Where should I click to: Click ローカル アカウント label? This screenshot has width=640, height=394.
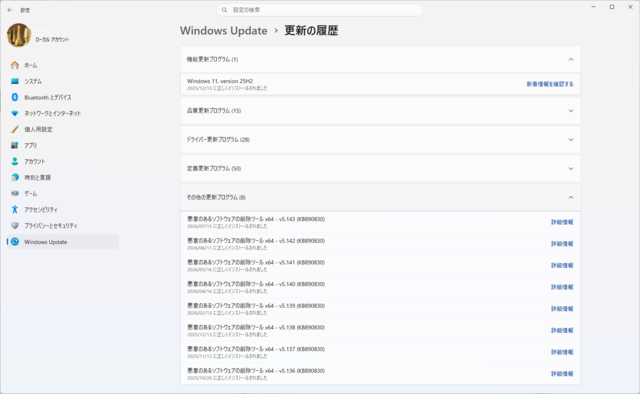tap(52, 40)
